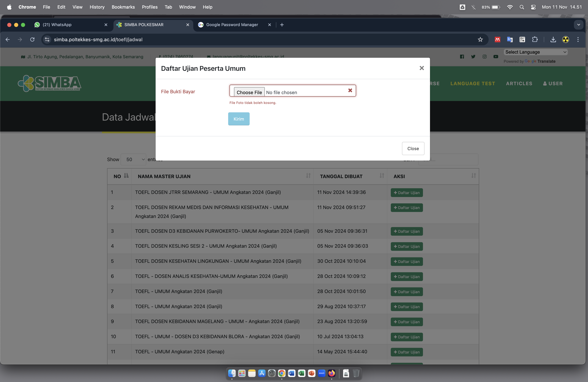Expand the tab search dropdown arrow
The width and height of the screenshot is (588, 382).
[579, 25]
